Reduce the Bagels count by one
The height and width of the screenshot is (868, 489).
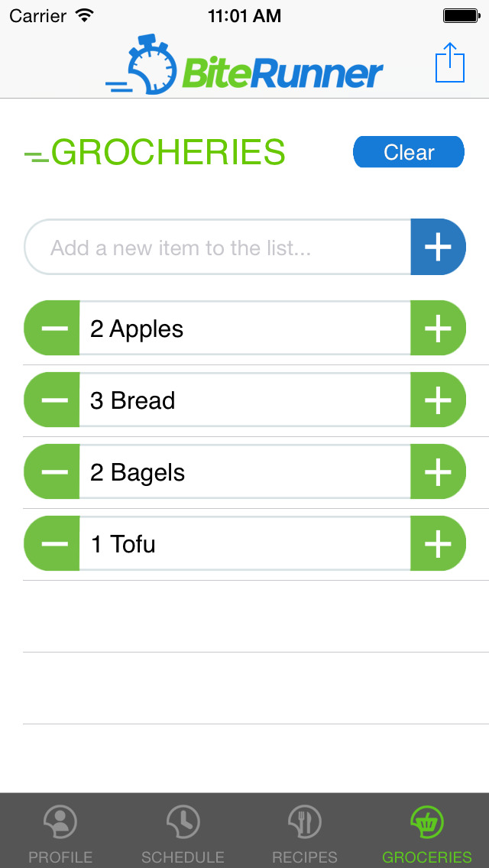(x=53, y=472)
